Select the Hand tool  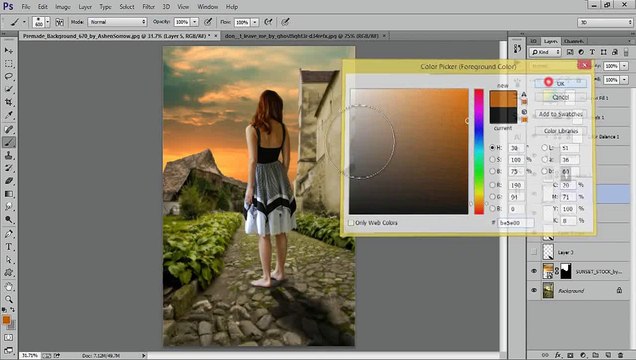click(x=9, y=287)
